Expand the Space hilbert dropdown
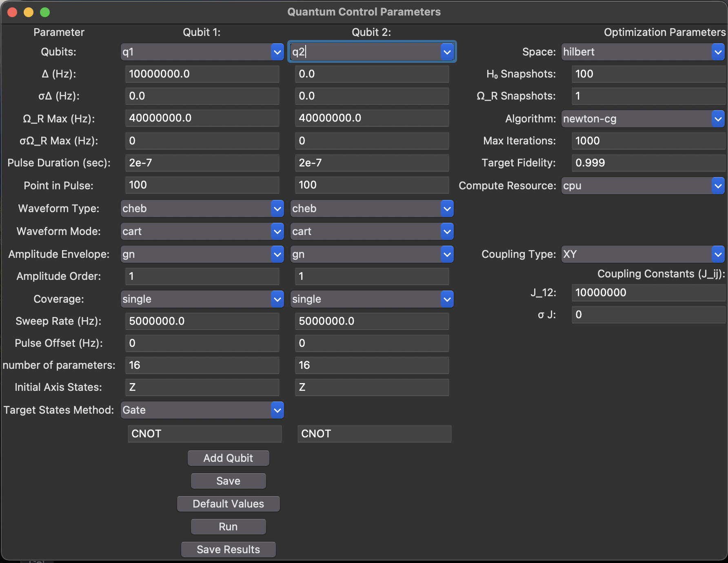This screenshot has height=563, width=728. click(x=643, y=52)
